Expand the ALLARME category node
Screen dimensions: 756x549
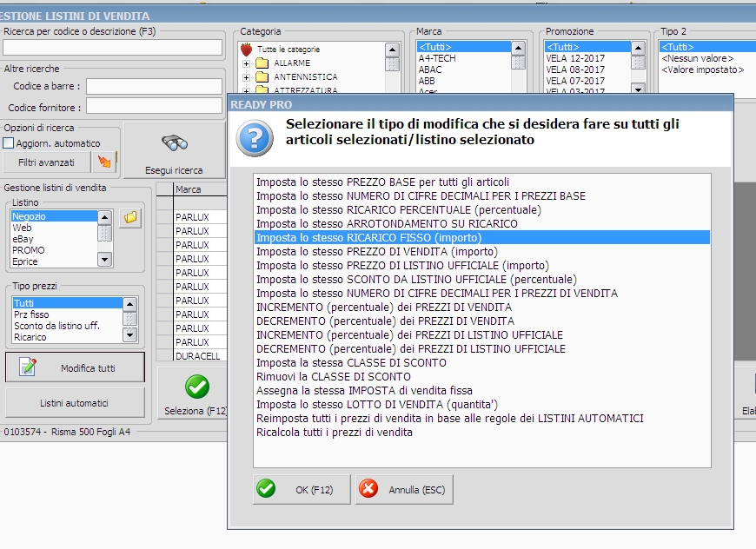(x=246, y=63)
